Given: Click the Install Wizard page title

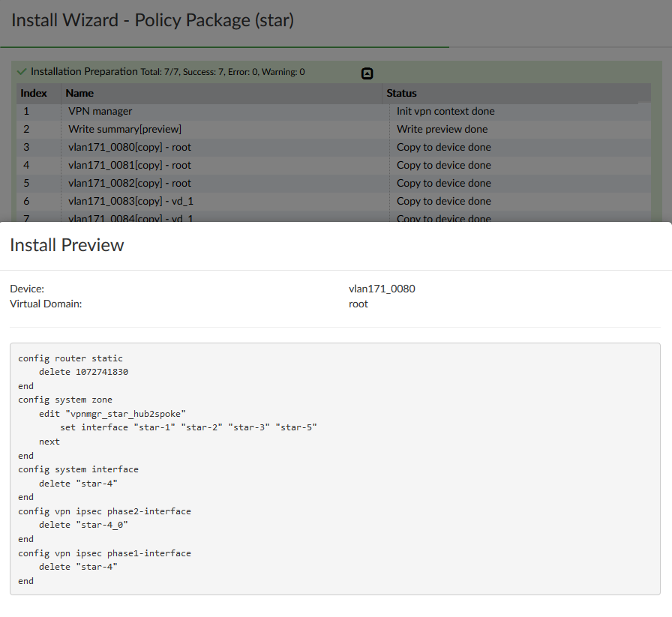Looking at the screenshot, I should [153, 20].
